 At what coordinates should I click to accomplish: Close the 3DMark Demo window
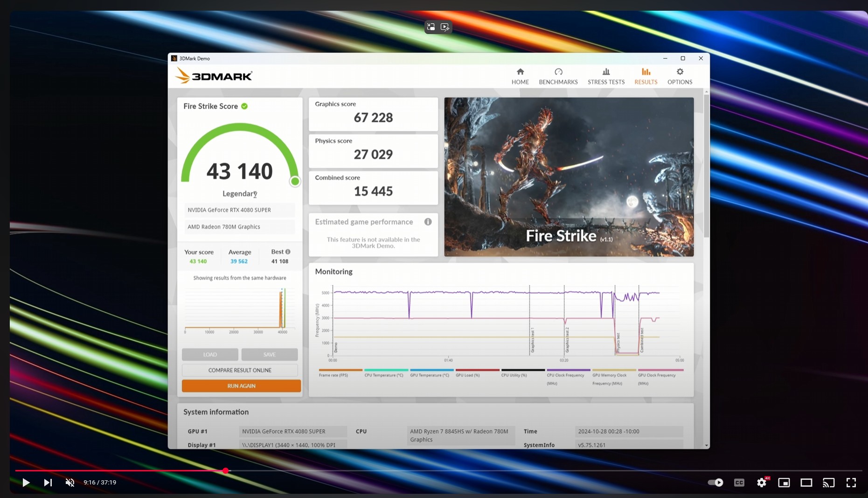tap(701, 58)
